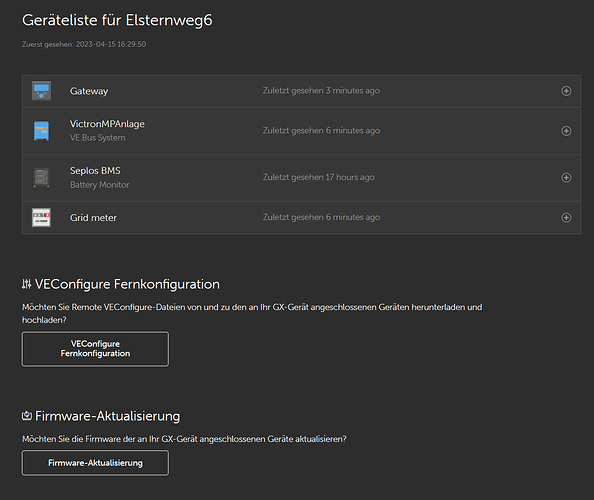Click the VE.Bus System subtitle
Viewport: 594px width, 500px height.
pyautogui.click(x=97, y=138)
